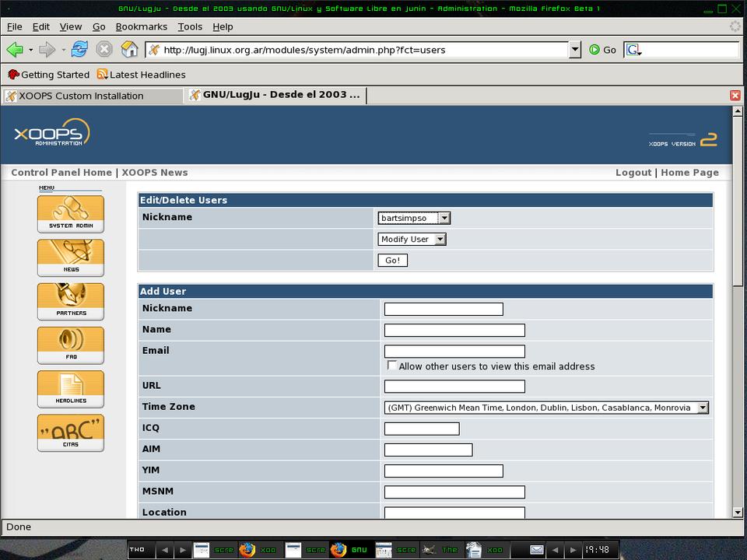Expand the Modify User action dropdown
The width and height of the screenshot is (747, 560).
click(412, 240)
